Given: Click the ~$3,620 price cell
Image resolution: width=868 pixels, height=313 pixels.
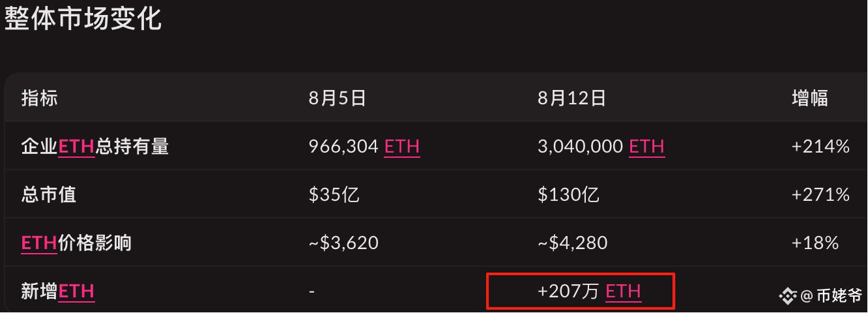Looking at the screenshot, I should [343, 243].
